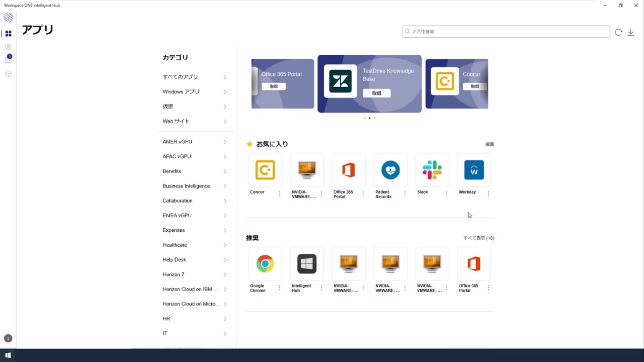Select third carousel page dot
The width and height of the screenshot is (644, 362).
pyautogui.click(x=374, y=118)
